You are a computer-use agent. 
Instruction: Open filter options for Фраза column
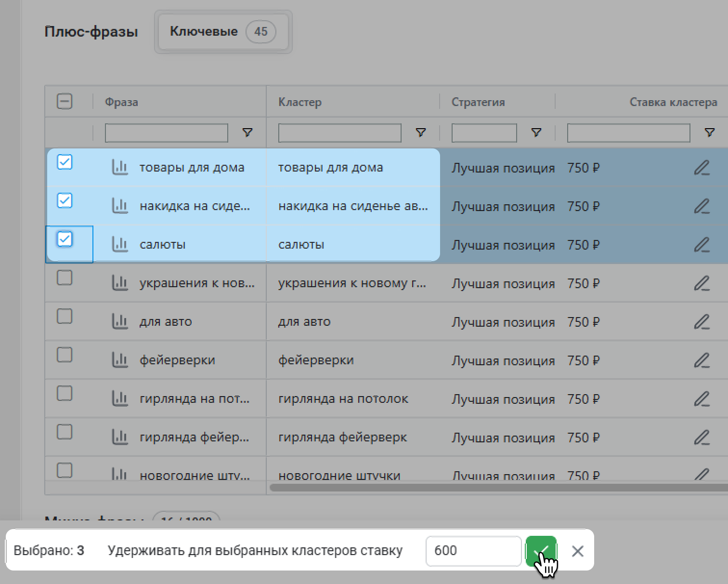(247, 133)
